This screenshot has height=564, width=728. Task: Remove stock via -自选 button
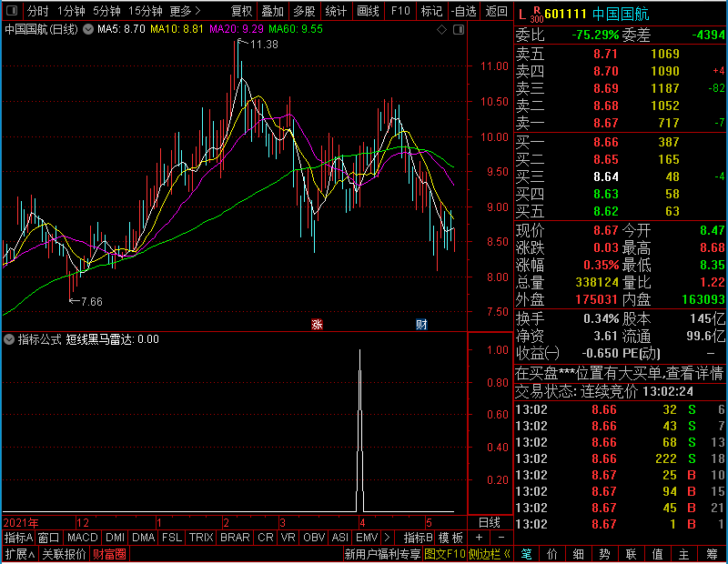coord(464,11)
